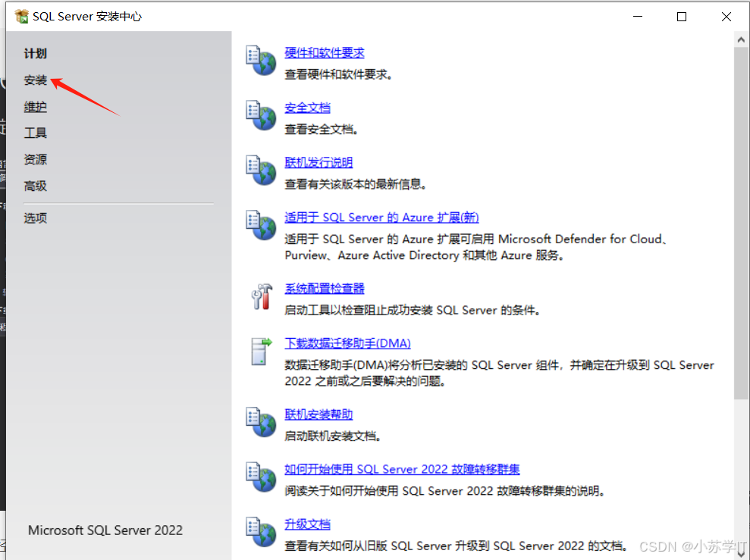The height and width of the screenshot is (560, 750).
Task: Click the vertical scrollbar thumb
Action: 742,223
